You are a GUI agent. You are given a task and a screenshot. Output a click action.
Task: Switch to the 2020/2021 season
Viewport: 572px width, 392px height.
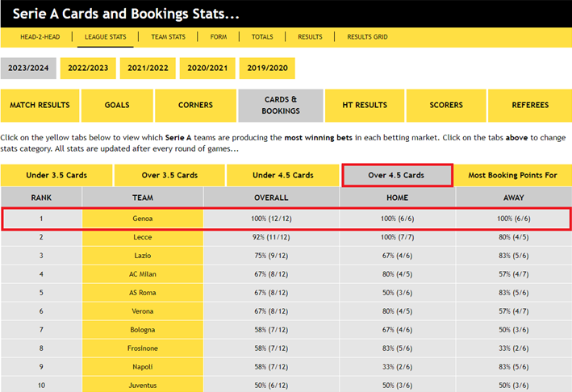tap(207, 69)
